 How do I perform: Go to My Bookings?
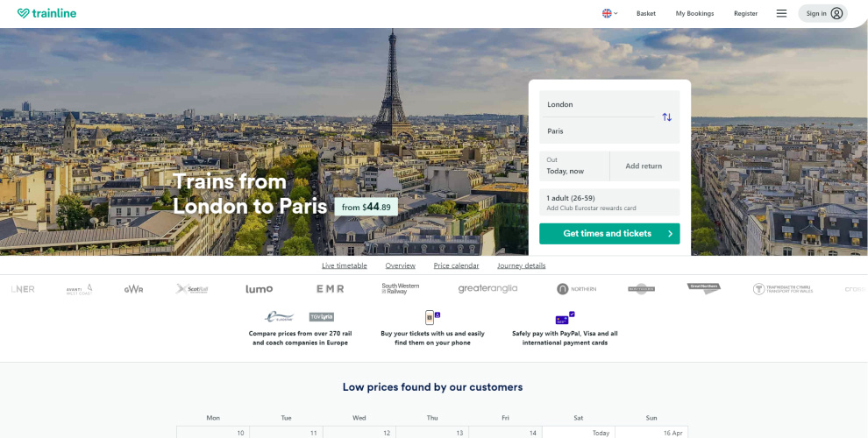click(694, 13)
